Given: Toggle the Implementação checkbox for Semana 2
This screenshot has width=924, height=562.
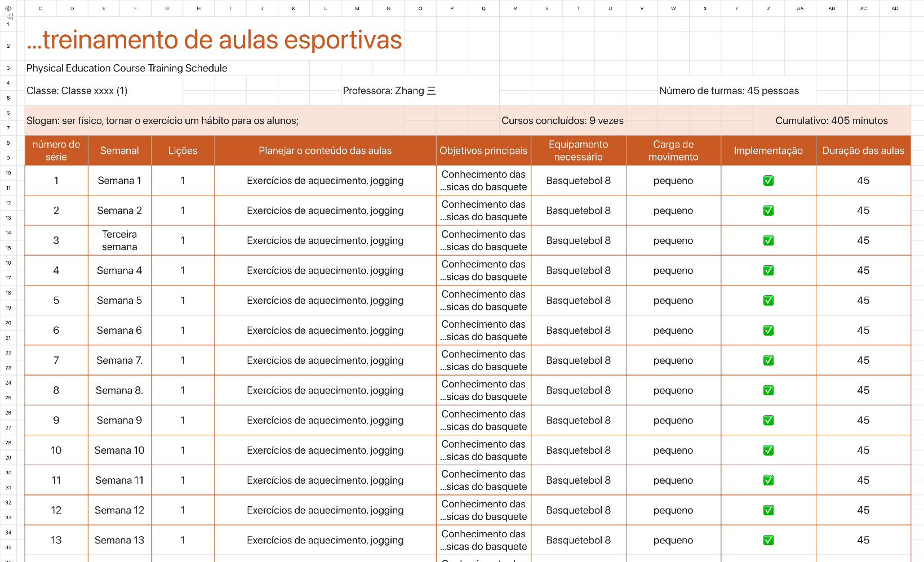Looking at the screenshot, I should (768, 211).
